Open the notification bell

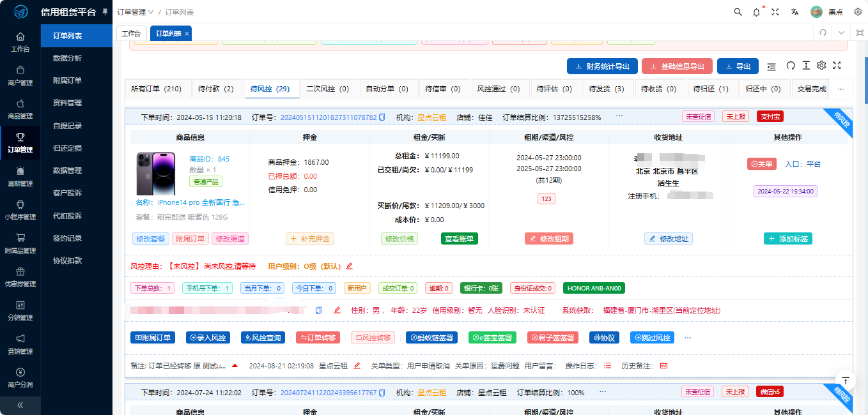[x=757, y=12]
